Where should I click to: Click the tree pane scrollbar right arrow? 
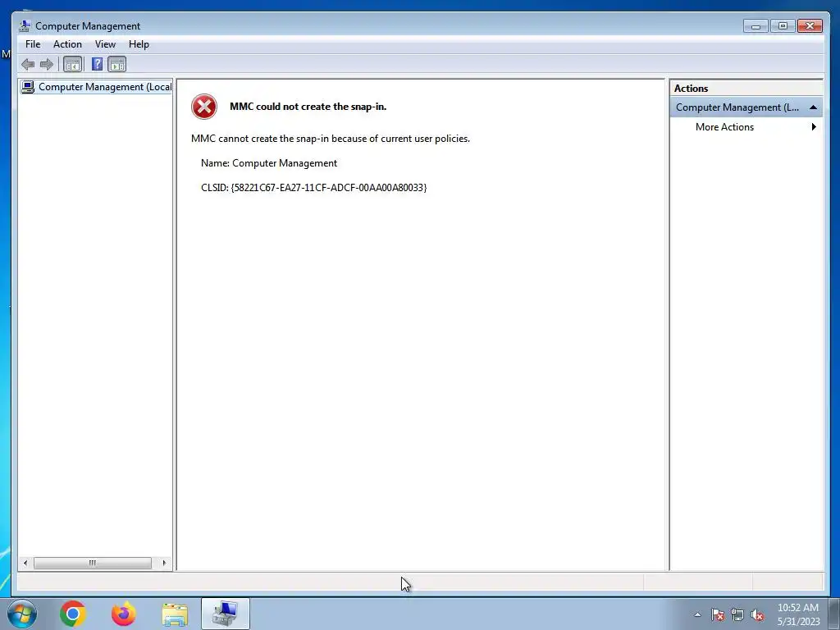click(x=164, y=563)
